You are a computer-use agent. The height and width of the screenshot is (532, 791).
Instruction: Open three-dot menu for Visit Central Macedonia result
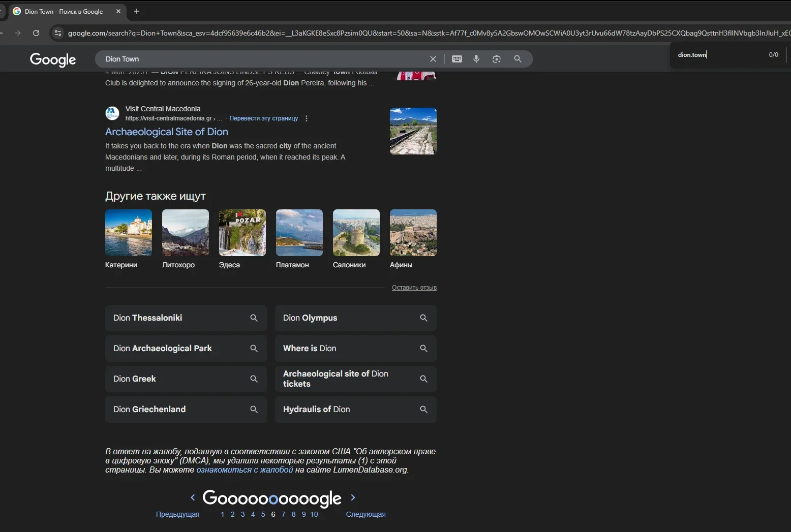(x=307, y=118)
